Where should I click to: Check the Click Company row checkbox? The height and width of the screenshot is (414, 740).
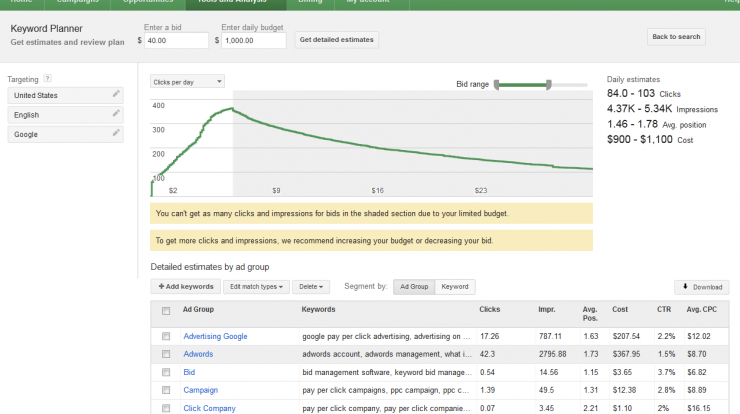pos(166,408)
